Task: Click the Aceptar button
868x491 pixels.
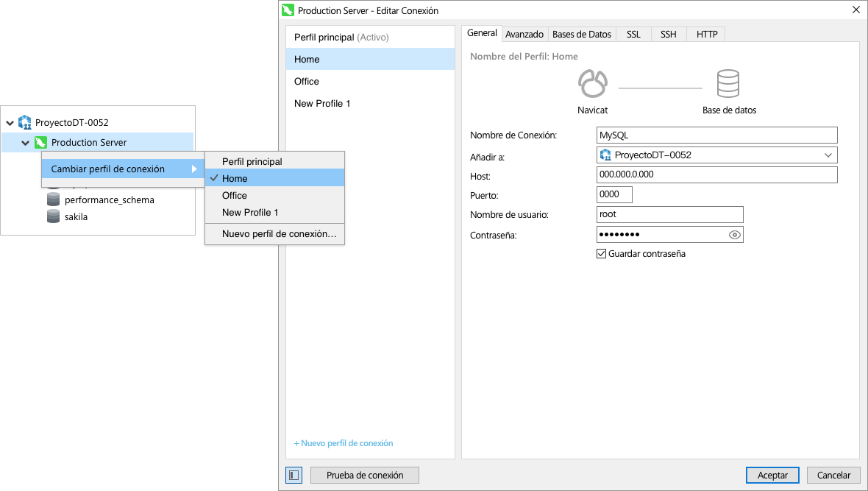Action: [772, 475]
